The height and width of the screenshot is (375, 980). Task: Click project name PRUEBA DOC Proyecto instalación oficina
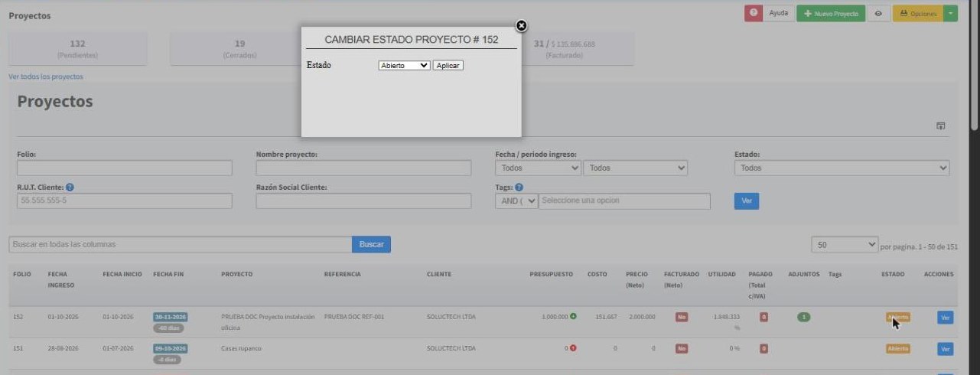click(268, 321)
